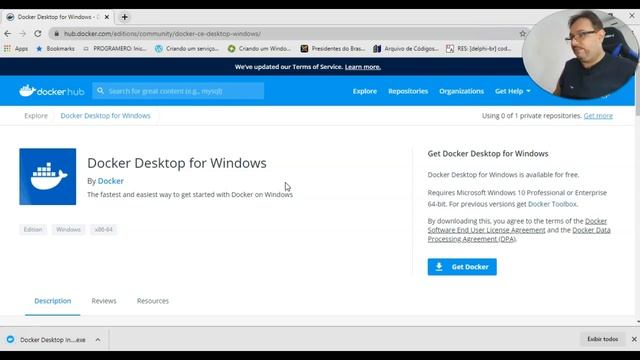Close the downloads bar
640x360 pixels.
(x=634, y=339)
